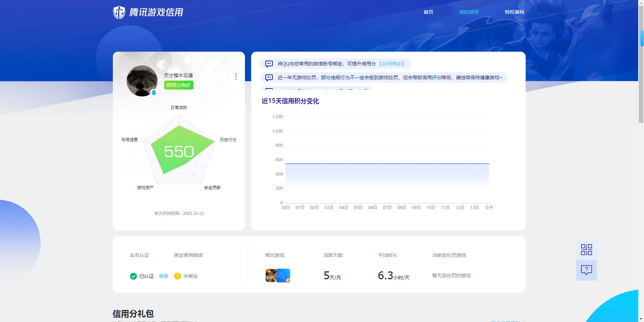Screen dimensions: 644x322
Task: Go to the 首页 nav tab
Action: tap(428, 12)
